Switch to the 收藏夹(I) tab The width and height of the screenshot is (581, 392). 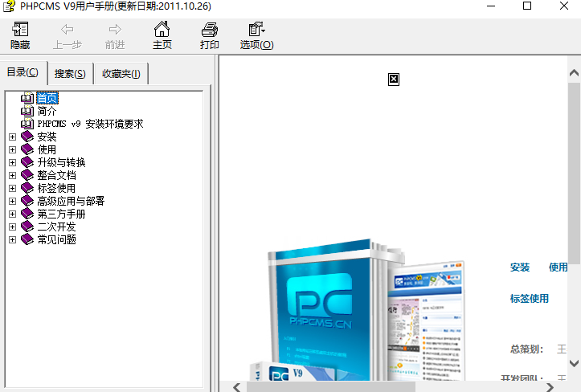121,74
